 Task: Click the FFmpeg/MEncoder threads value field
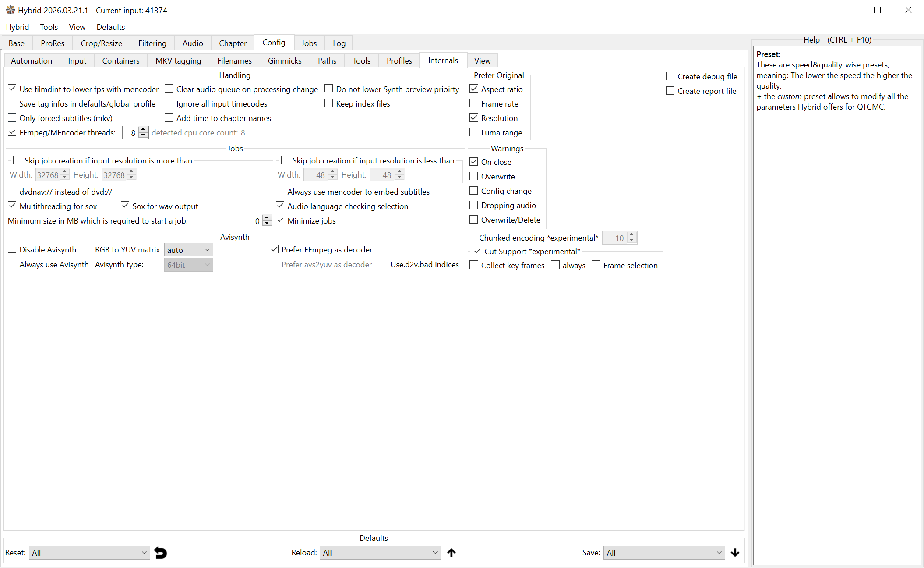click(x=131, y=132)
